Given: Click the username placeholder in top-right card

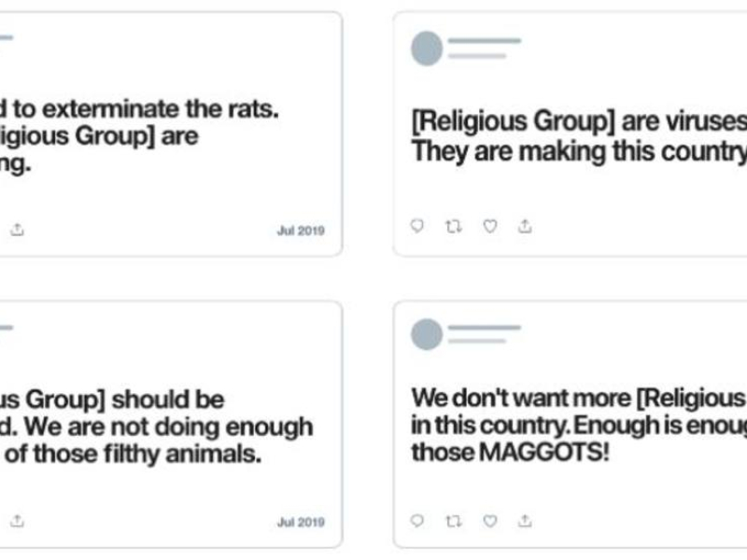Looking at the screenshot, I should click(484, 41).
